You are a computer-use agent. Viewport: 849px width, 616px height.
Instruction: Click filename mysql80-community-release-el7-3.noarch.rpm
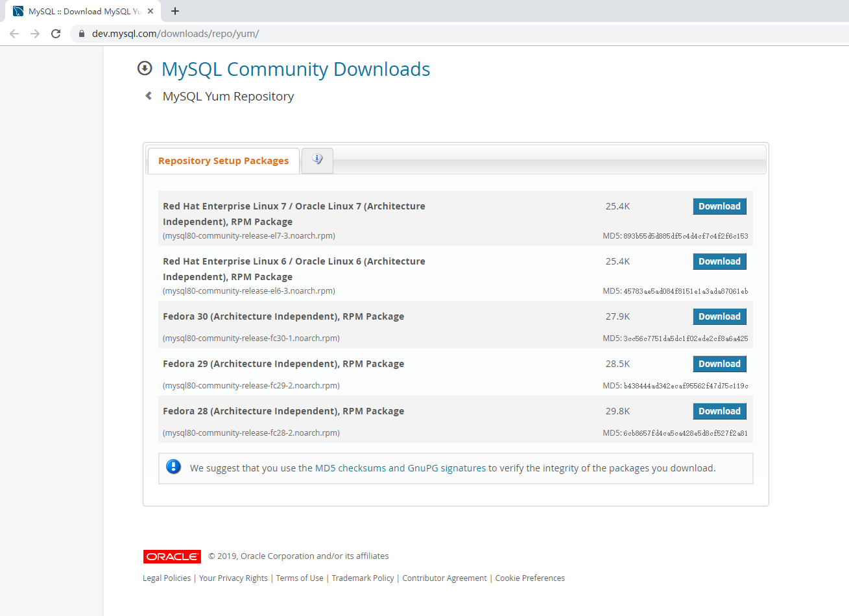249,236
